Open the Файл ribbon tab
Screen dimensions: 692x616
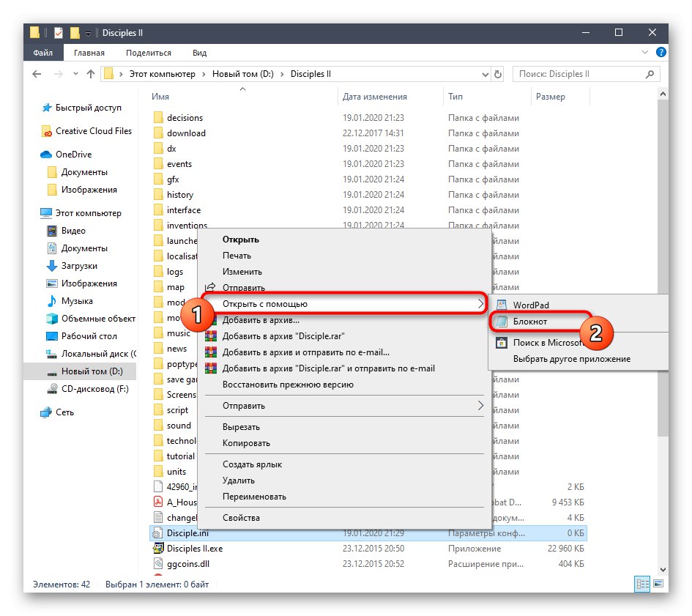tap(42, 53)
